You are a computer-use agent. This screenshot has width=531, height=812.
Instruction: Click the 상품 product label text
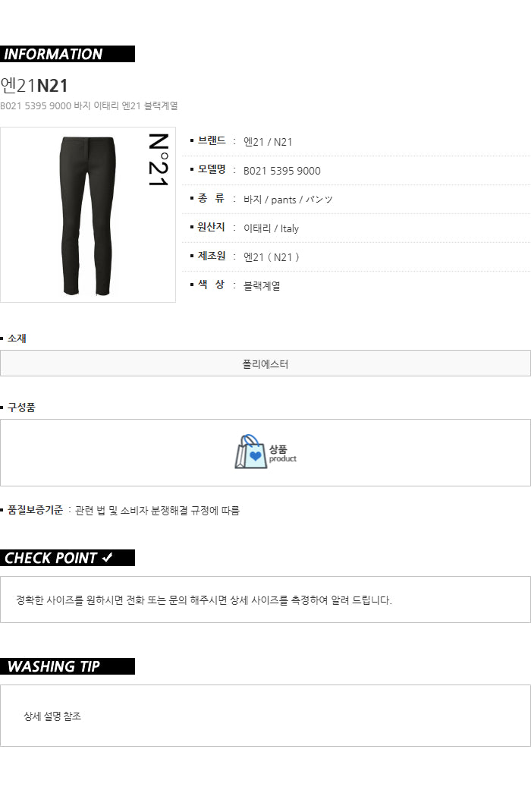click(283, 454)
